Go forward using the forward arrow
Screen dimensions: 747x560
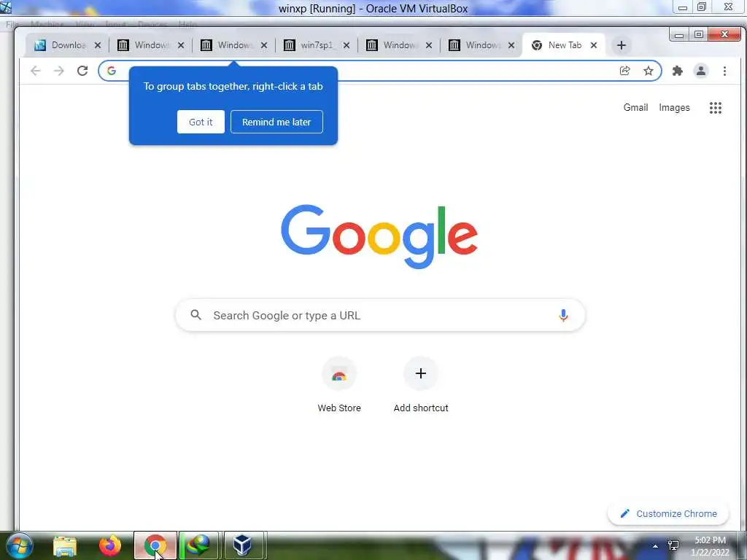coord(58,71)
